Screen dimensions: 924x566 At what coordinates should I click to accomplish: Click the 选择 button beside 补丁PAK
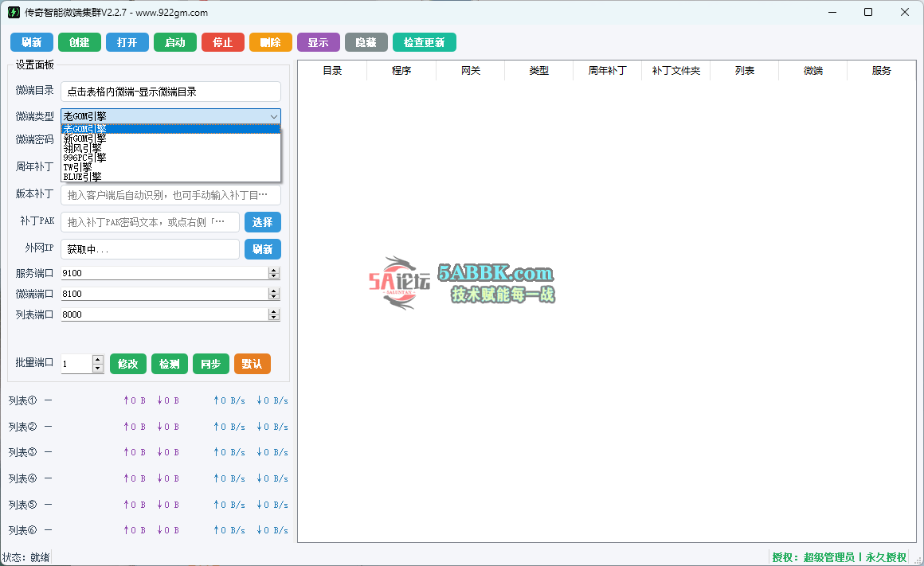(x=263, y=222)
